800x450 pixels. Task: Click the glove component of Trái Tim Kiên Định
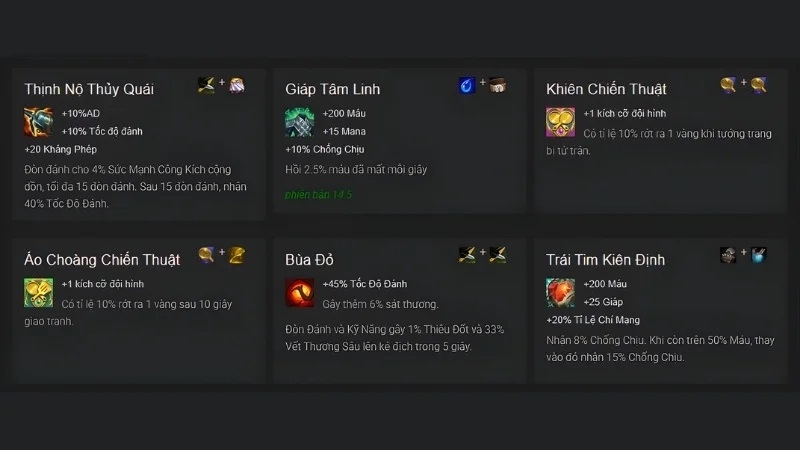click(x=759, y=255)
